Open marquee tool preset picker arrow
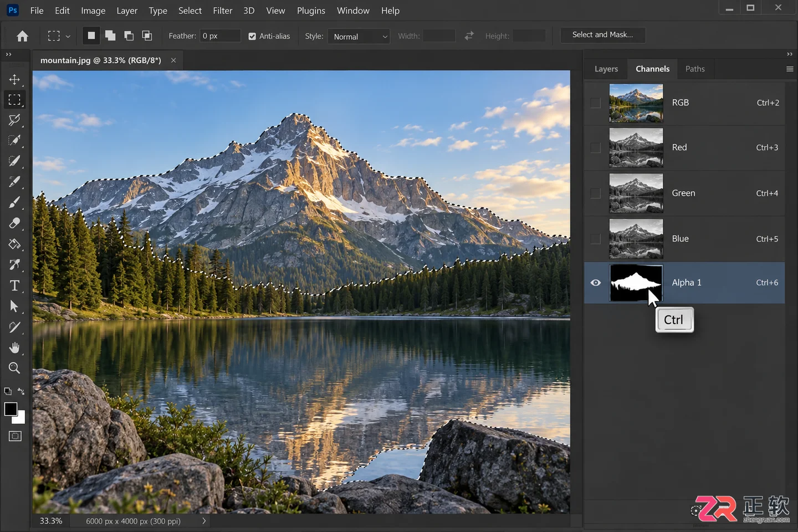This screenshot has height=532, width=798. click(68, 37)
